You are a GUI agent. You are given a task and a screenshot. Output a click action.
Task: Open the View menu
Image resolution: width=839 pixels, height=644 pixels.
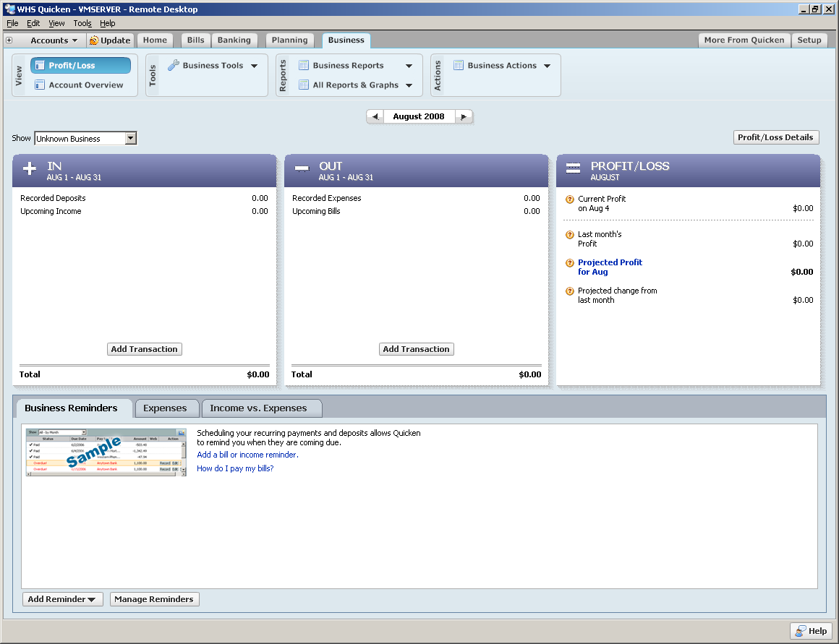point(56,23)
